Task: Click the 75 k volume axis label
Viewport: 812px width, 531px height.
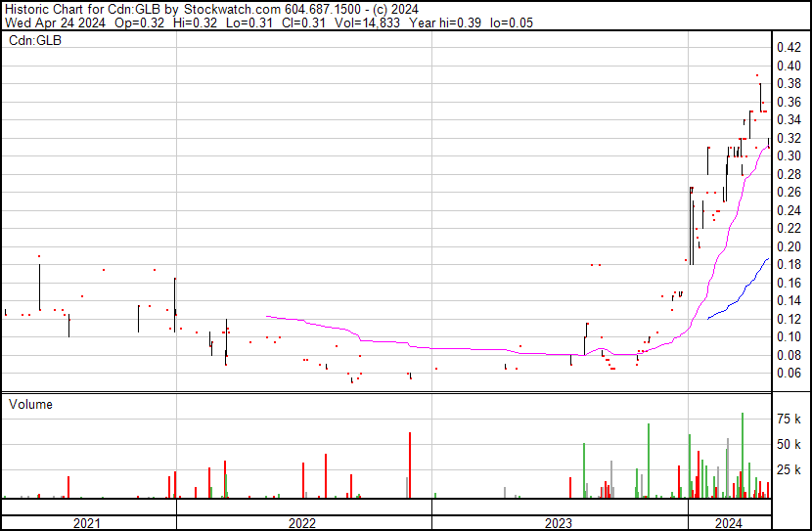Action: (x=789, y=420)
